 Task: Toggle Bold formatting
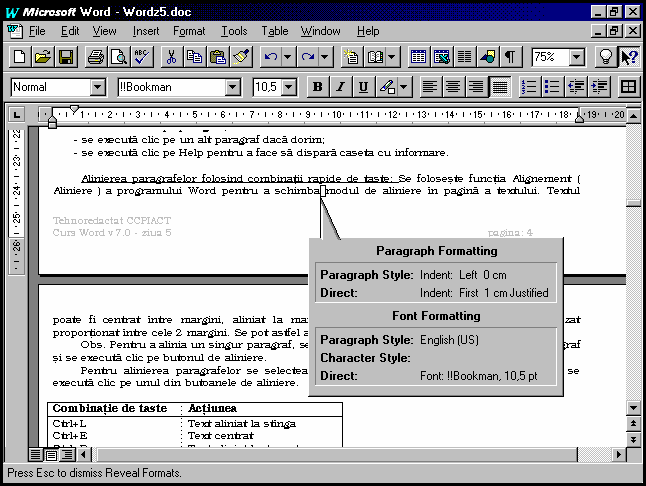[318, 87]
